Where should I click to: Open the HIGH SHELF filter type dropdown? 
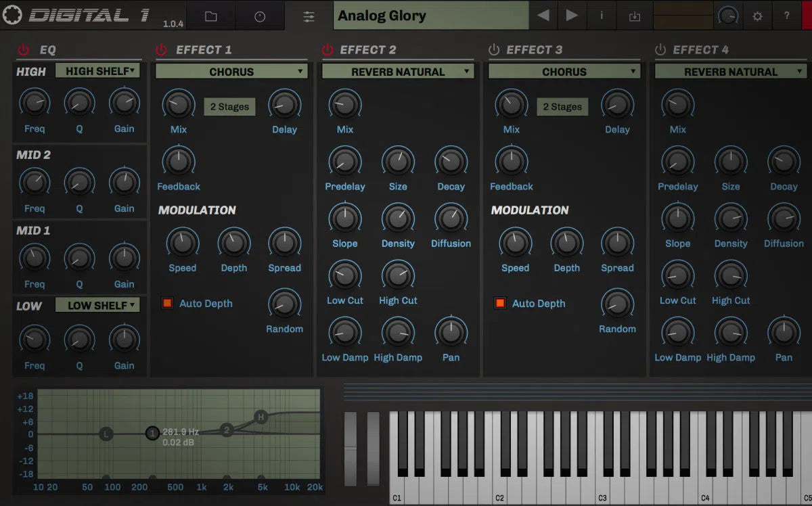(97, 71)
